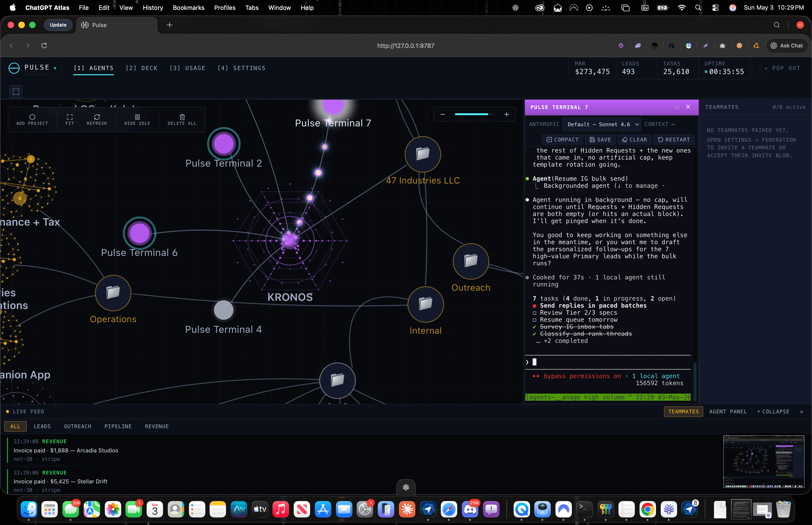Open the Outreach folder node
This screenshot has height=525, width=812.
pyautogui.click(x=471, y=261)
